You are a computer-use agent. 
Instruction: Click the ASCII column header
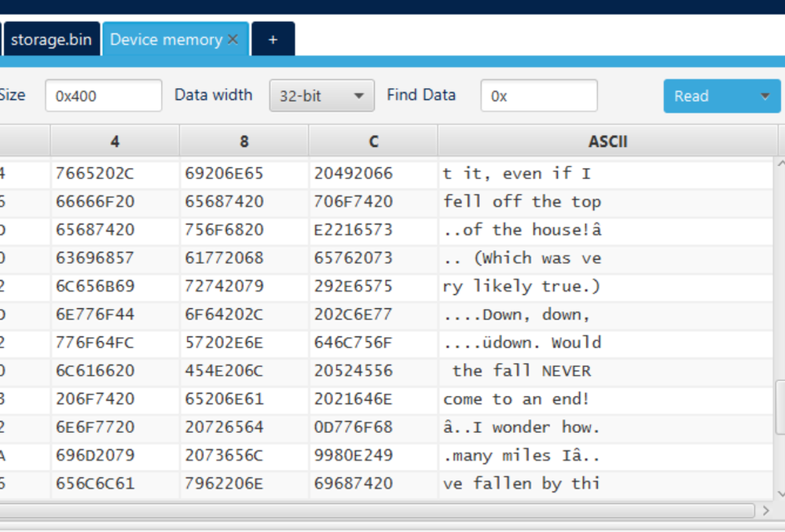[x=607, y=141]
